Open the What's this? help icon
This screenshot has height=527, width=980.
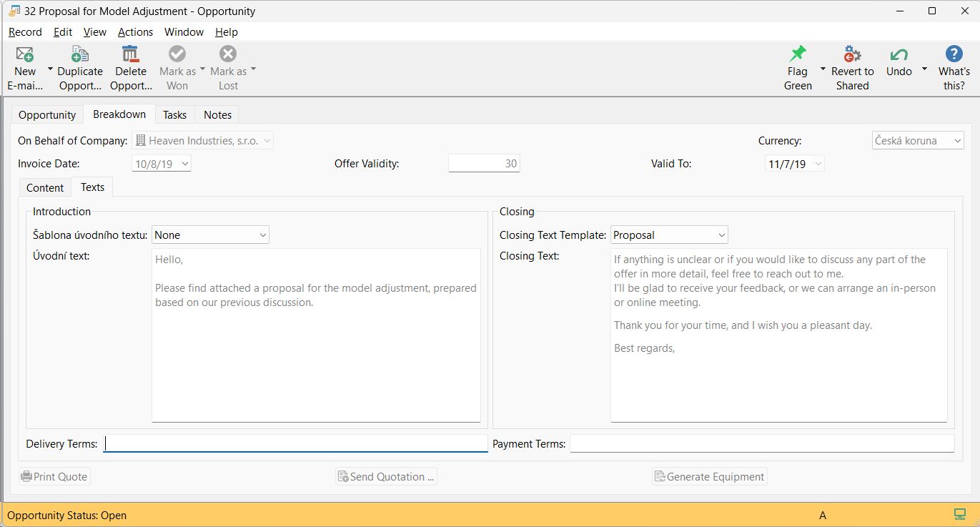click(x=954, y=55)
